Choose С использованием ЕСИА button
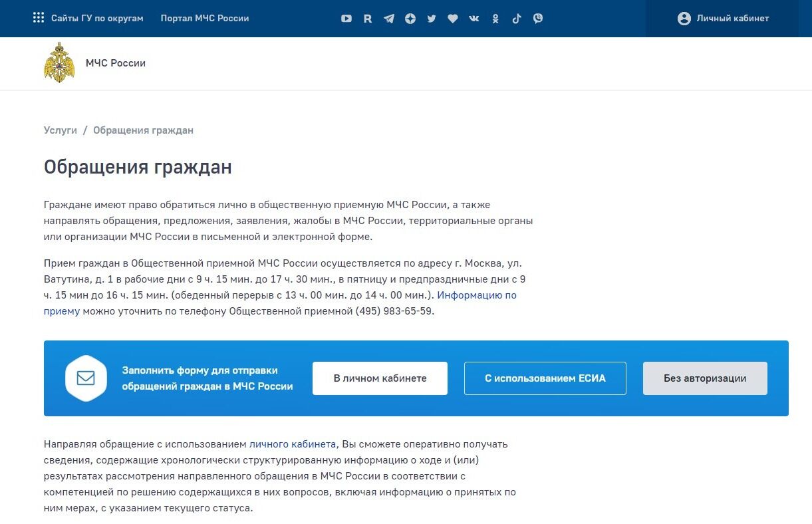The width and height of the screenshot is (812, 524). [x=545, y=378]
